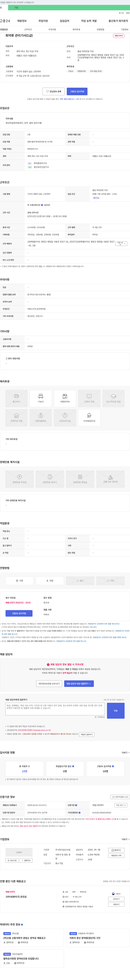Click info icon beside 인증기관

click(x=76, y=805)
